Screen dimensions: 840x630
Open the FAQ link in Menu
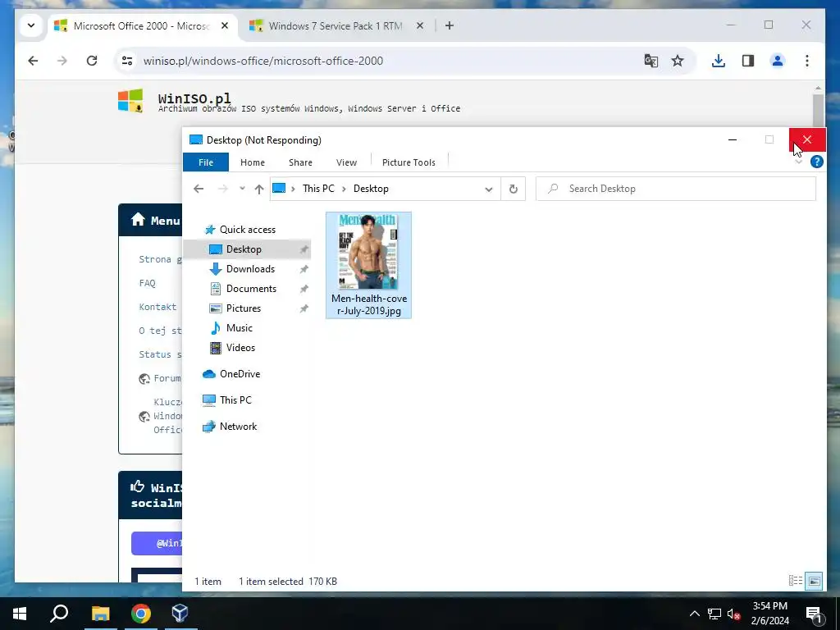(148, 283)
